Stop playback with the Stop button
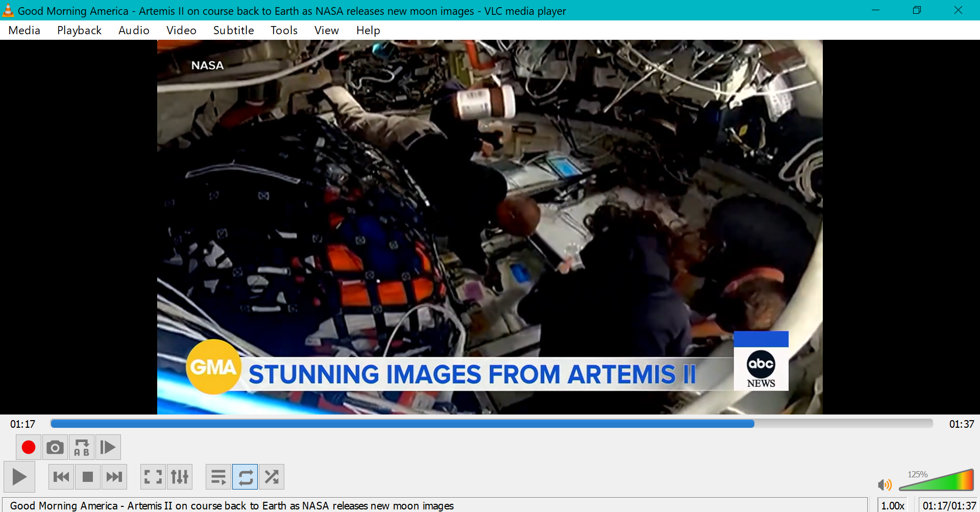Screen dimensions: 980x512 pos(88,477)
